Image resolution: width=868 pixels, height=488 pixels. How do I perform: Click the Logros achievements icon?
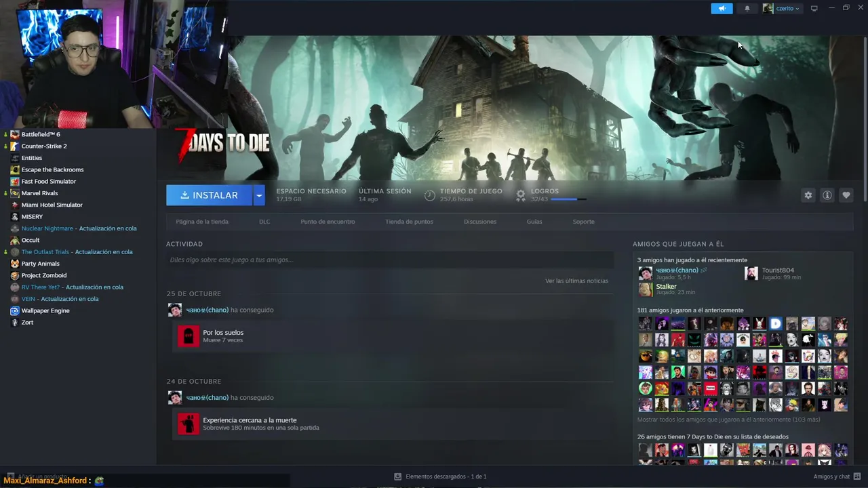(x=520, y=195)
